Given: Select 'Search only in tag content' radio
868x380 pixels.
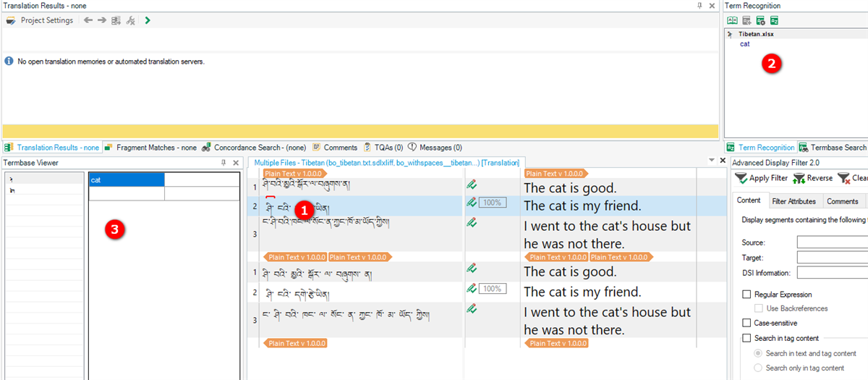Looking at the screenshot, I should coord(759,368).
